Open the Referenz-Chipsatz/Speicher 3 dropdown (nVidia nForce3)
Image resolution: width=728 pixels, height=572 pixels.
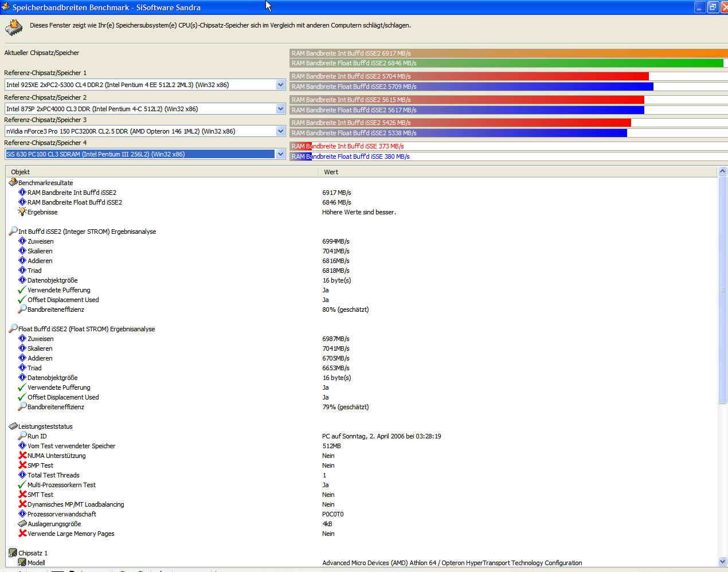(280, 131)
